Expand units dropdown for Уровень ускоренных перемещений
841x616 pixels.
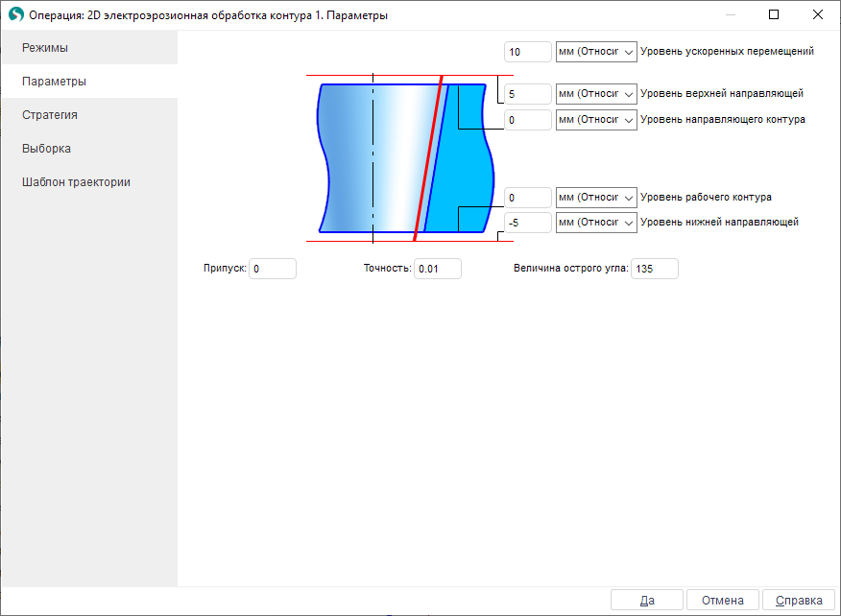tap(596, 52)
